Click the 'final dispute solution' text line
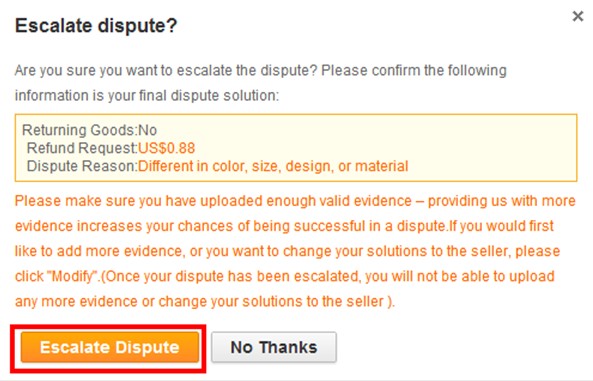Image resolution: width=593 pixels, height=381 pixels. [147, 95]
